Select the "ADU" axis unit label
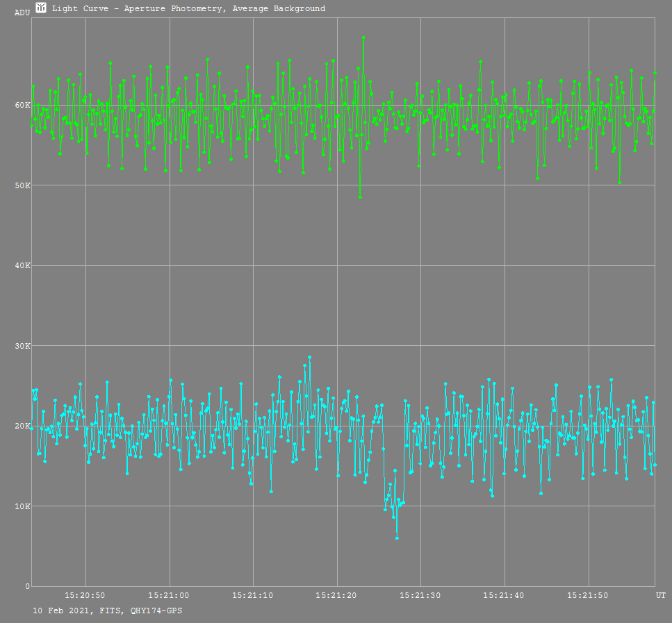This screenshot has height=623, width=672. (x=22, y=13)
